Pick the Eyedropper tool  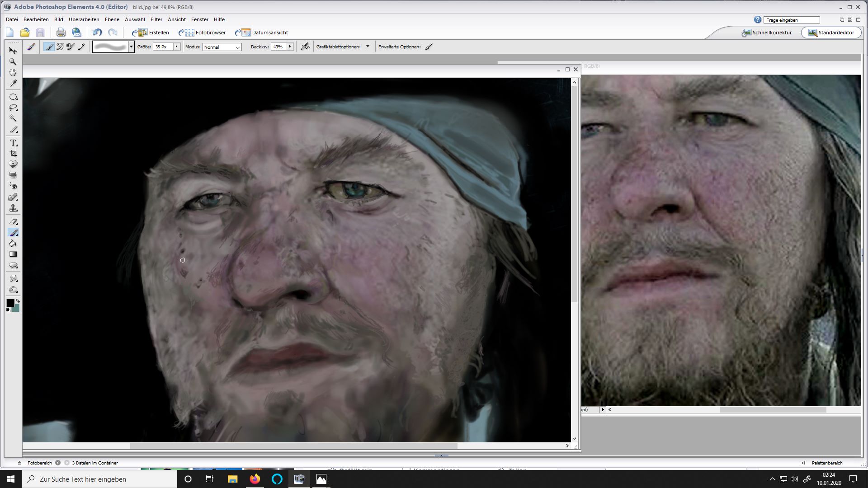(x=13, y=84)
